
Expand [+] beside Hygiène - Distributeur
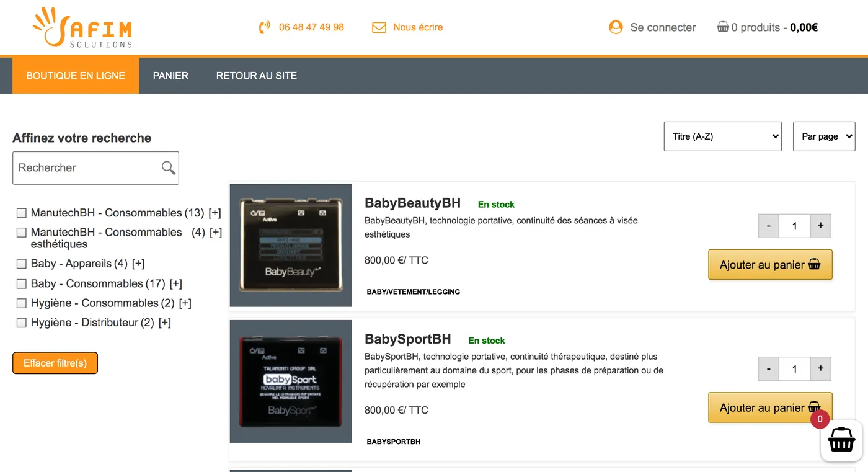[165, 323]
